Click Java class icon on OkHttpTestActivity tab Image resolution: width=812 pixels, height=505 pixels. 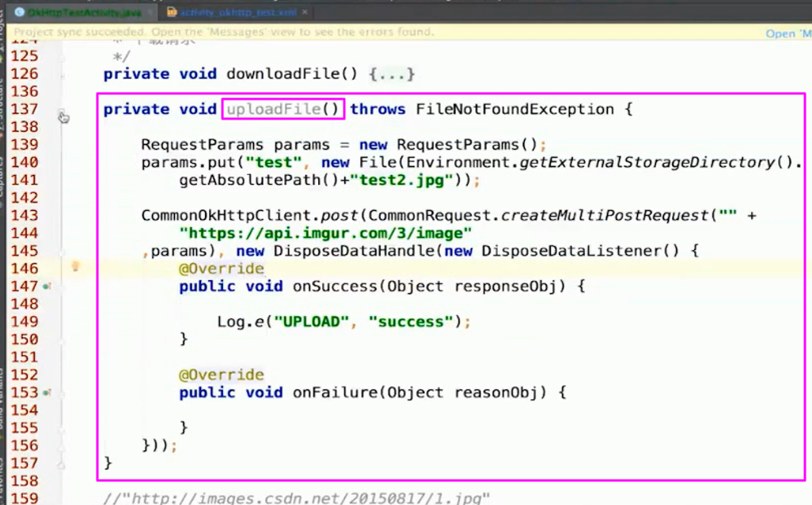pyautogui.click(x=21, y=13)
